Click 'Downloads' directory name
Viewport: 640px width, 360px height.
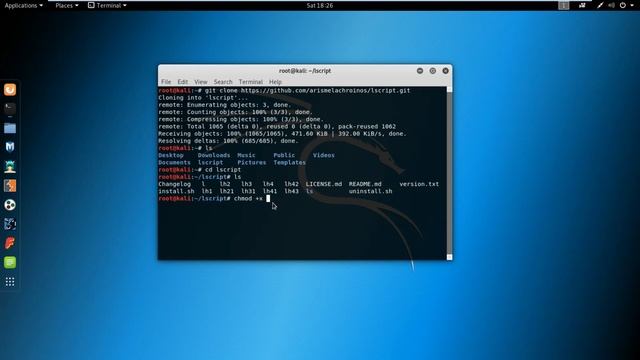[214, 155]
